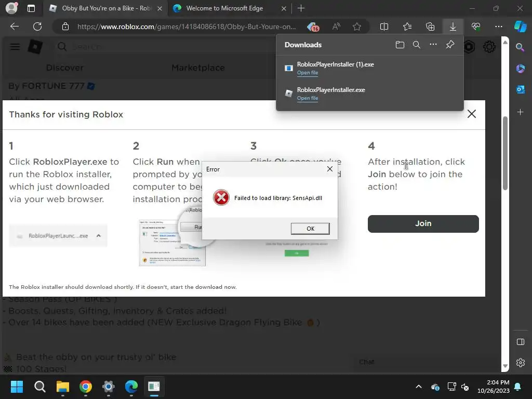
Task: Open split screen icon in toolbar
Action: pyautogui.click(x=384, y=26)
